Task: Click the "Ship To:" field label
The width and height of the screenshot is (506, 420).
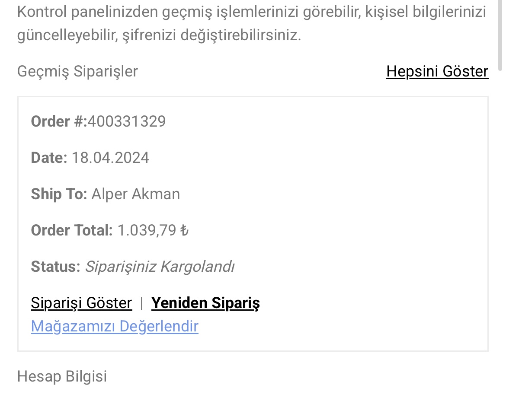Action: pyautogui.click(x=59, y=194)
